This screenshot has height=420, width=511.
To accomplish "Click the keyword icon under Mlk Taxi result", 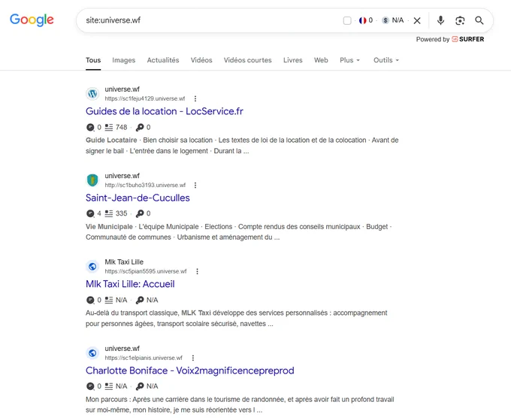I will [140, 300].
